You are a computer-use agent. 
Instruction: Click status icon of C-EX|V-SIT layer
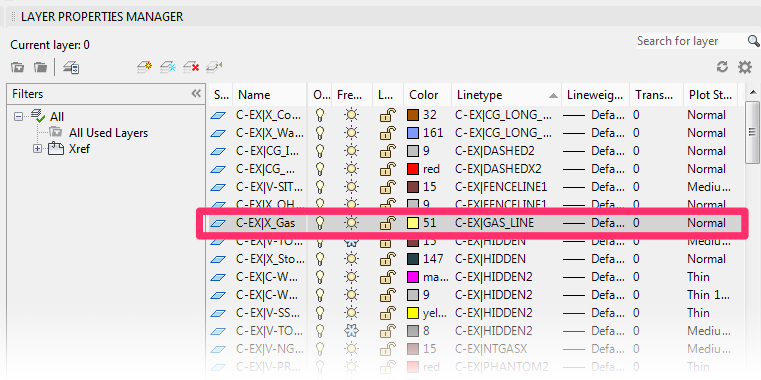pyautogui.click(x=218, y=187)
